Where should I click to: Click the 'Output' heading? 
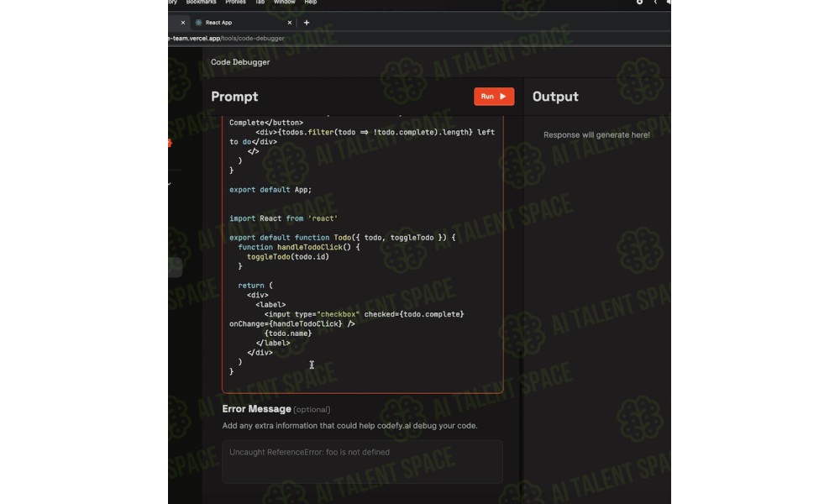555,97
